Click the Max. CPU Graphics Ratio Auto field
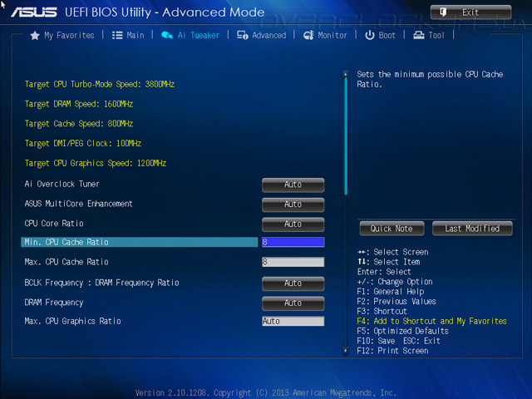532x399 pixels. pyautogui.click(x=293, y=322)
